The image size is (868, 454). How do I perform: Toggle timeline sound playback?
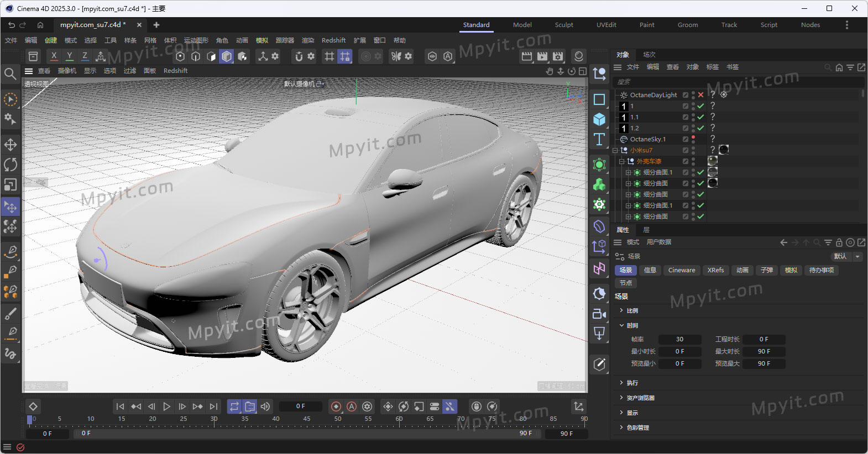point(265,407)
